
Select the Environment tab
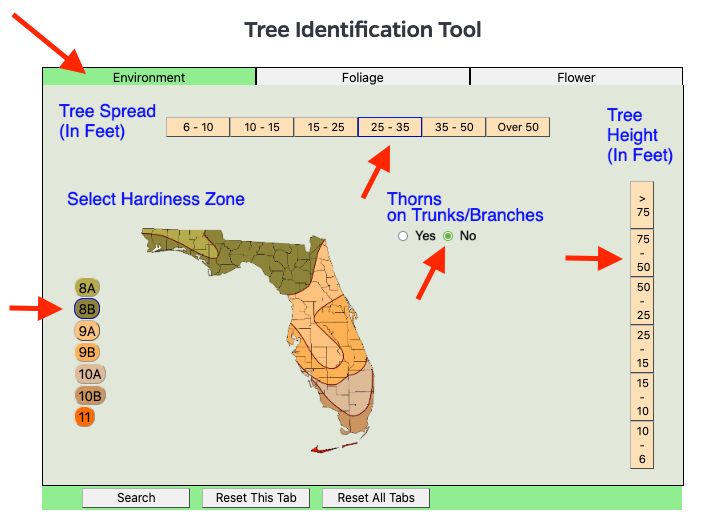pos(149,77)
